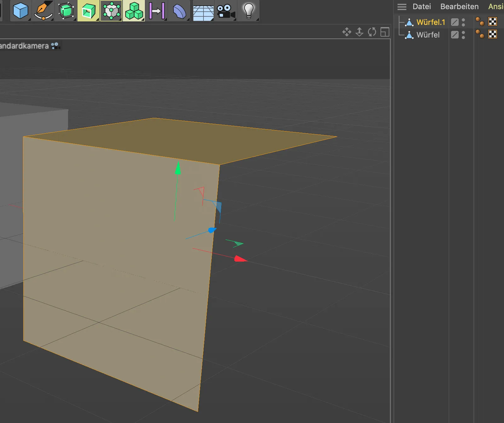Open the Subdivision Surface generator icon

point(66,10)
